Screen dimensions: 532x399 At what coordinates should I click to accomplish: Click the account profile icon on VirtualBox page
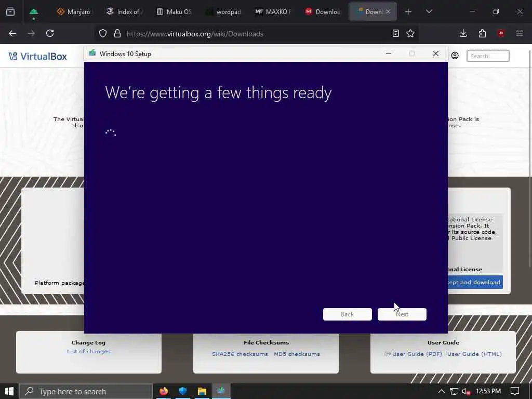coord(455,56)
